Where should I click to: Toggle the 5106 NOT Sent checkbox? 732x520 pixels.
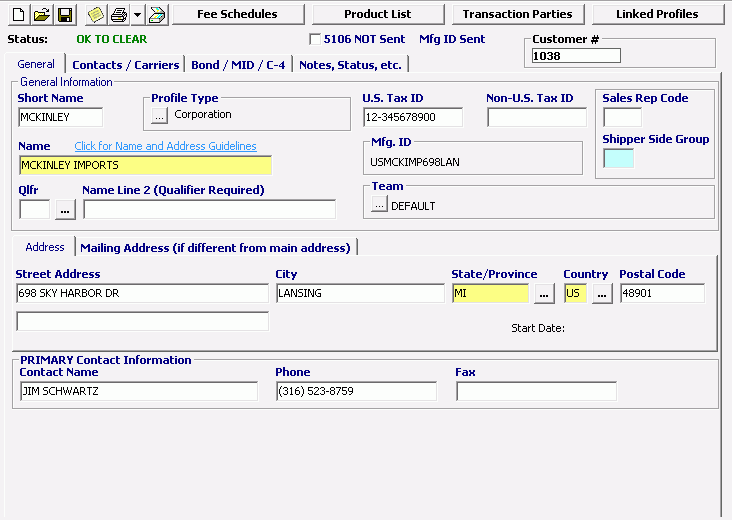pos(316,40)
